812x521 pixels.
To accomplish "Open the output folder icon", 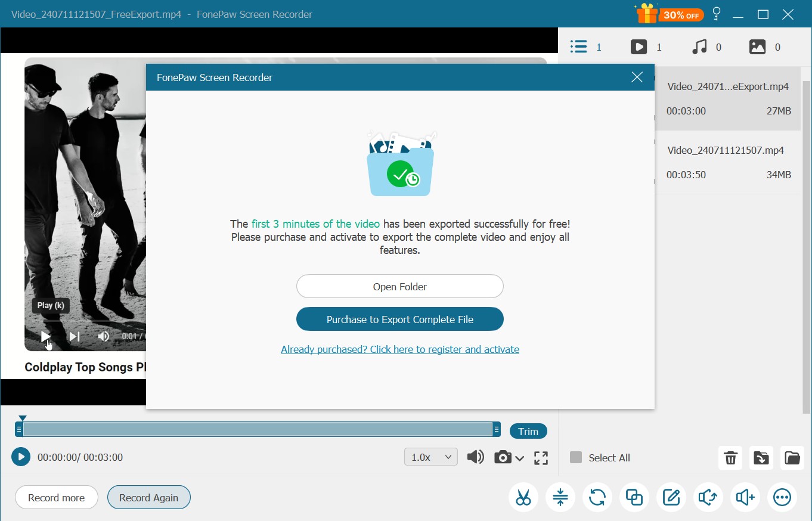I will pos(792,458).
